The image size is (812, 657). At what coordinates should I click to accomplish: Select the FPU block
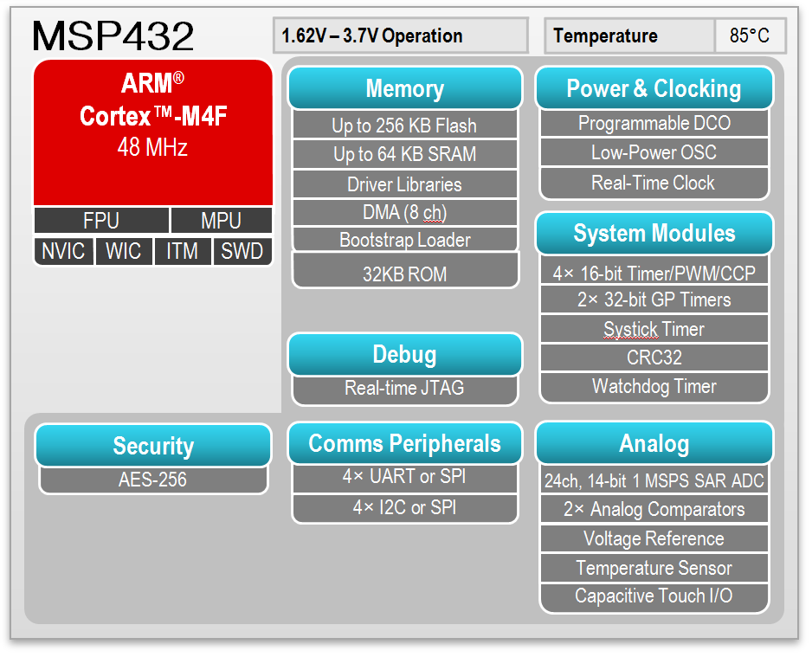[x=101, y=221]
